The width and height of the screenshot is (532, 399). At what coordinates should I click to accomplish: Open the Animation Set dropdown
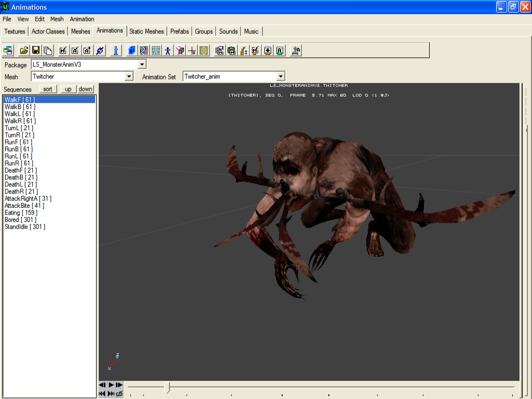click(281, 76)
